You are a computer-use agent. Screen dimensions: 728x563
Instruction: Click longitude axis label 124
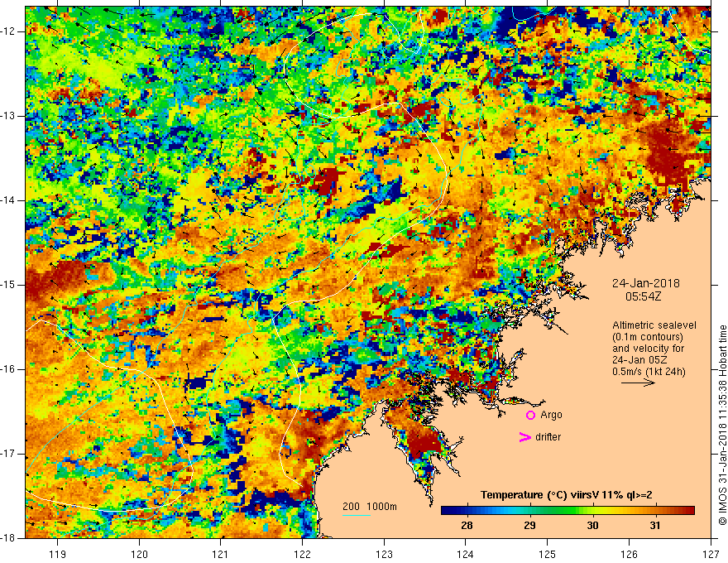[466, 554]
